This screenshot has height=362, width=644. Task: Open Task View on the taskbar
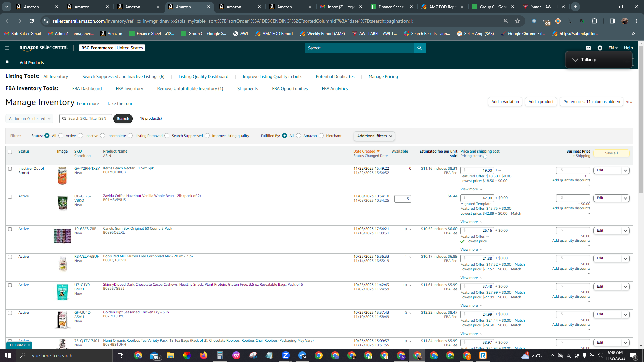tap(121, 355)
